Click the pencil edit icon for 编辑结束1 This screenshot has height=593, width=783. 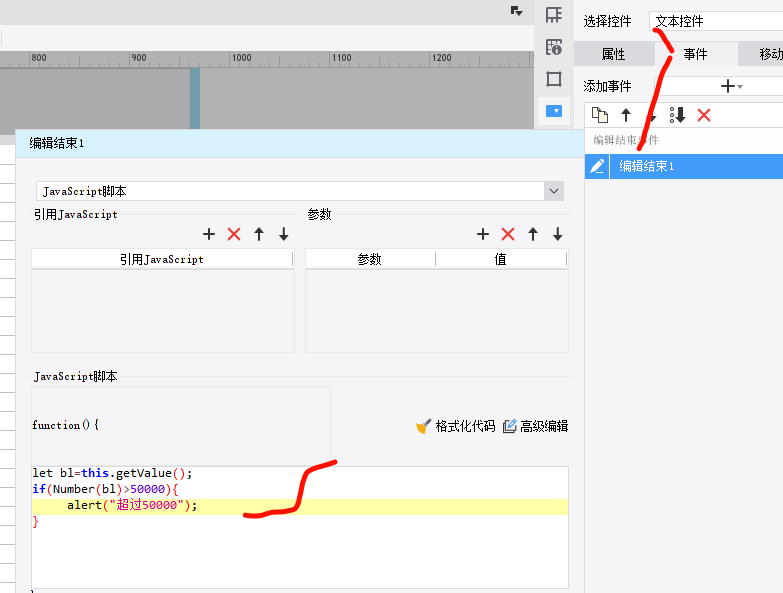point(597,167)
